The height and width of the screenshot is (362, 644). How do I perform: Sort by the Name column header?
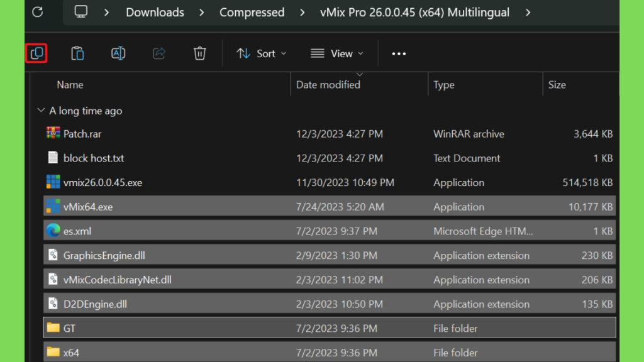[70, 85]
